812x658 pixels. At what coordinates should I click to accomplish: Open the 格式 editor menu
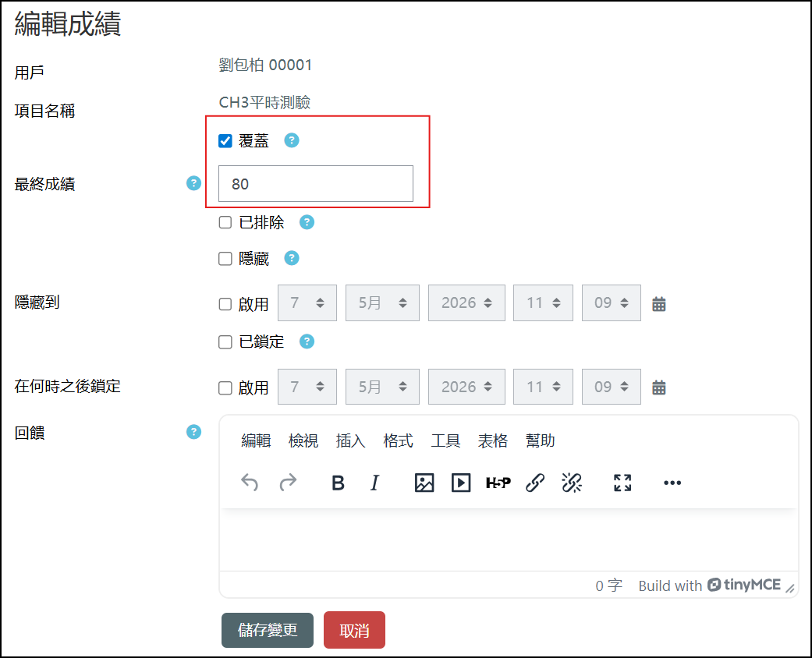tap(399, 440)
